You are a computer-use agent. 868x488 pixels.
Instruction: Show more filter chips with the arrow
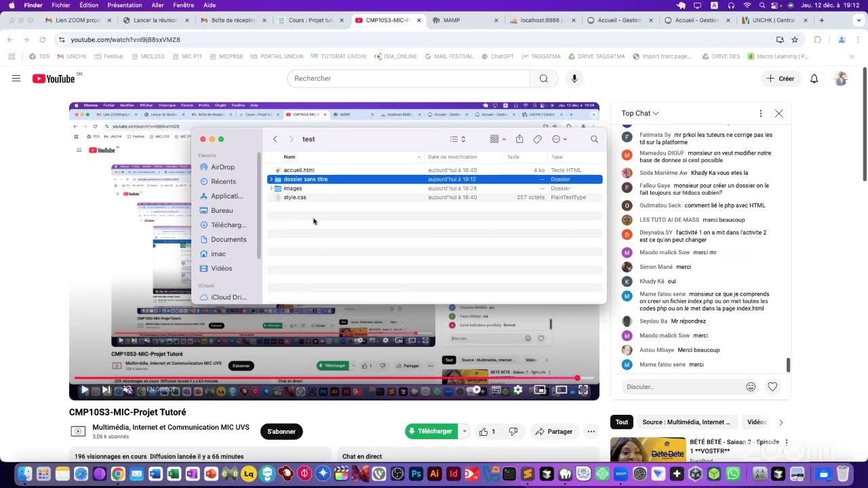(x=781, y=422)
